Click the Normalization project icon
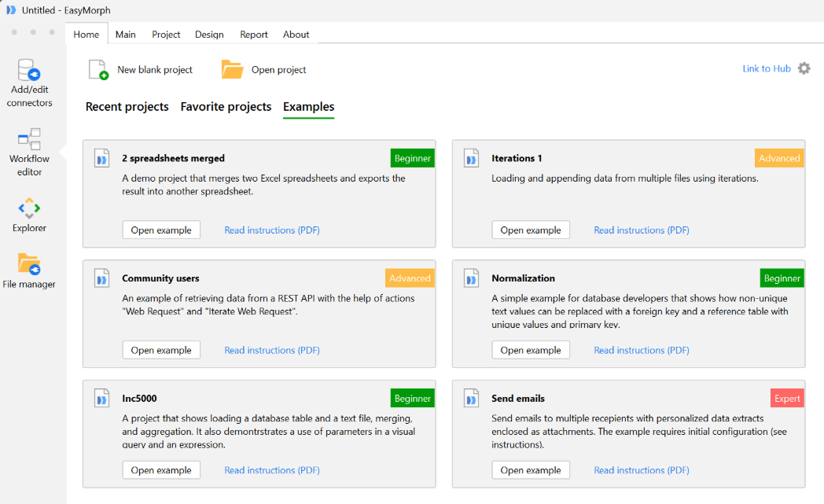 [x=472, y=278]
